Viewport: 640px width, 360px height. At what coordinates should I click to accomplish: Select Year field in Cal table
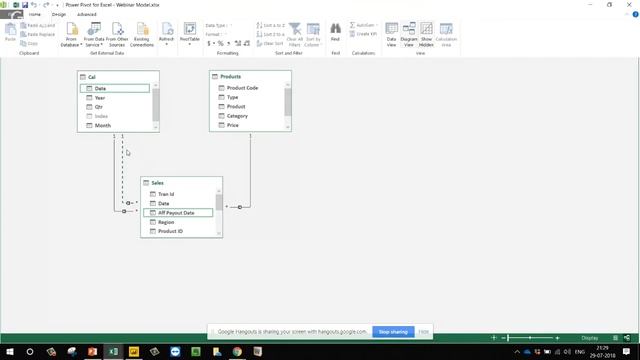pyautogui.click(x=115, y=98)
